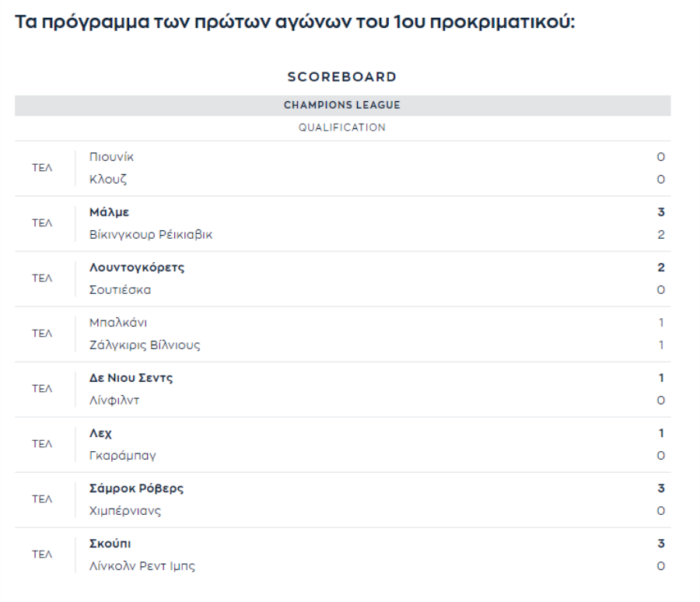Click the SCOREBOARD title
The image size is (700, 602).
342,77
